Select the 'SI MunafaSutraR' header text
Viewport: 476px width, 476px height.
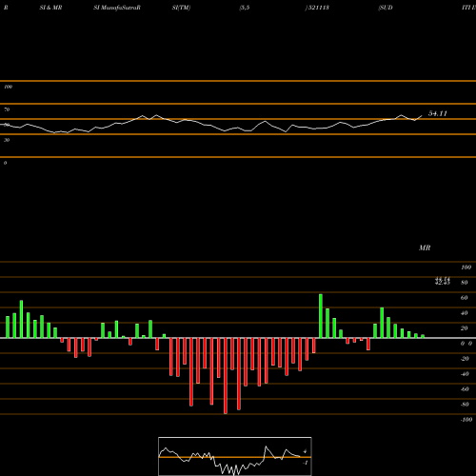point(117,8)
